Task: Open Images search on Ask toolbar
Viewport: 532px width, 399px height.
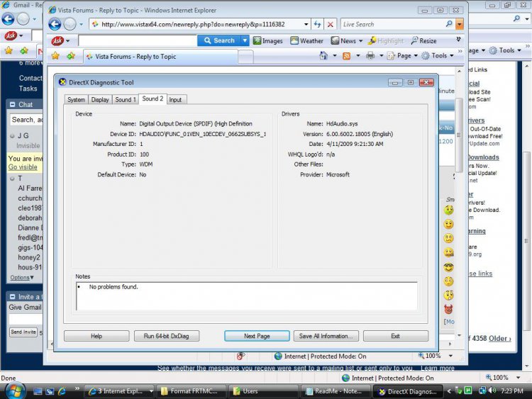Action: click(267, 40)
